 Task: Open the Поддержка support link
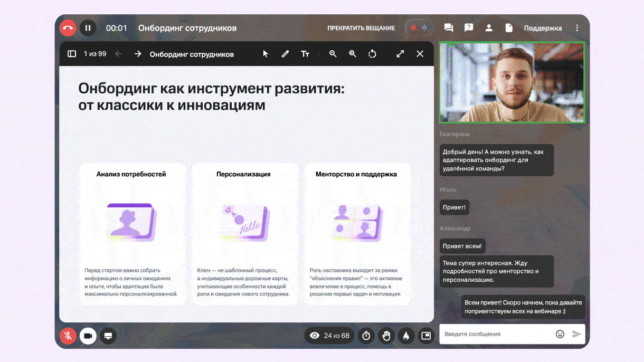pyautogui.click(x=543, y=28)
